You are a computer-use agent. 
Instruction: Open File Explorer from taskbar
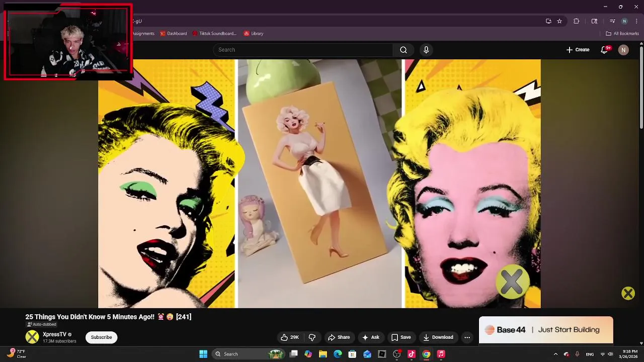(x=323, y=354)
